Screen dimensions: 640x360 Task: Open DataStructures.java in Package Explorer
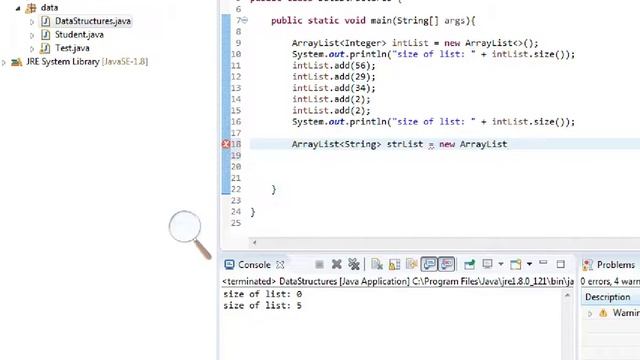(93, 21)
